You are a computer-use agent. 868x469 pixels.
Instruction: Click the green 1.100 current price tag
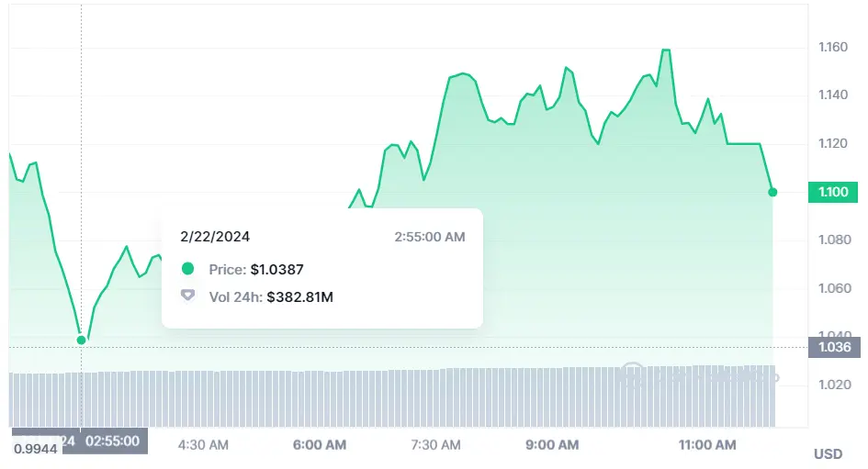point(833,192)
